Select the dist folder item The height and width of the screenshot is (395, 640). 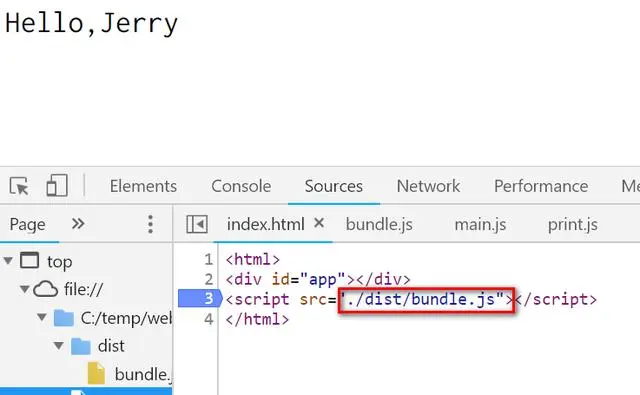pyautogui.click(x=111, y=346)
